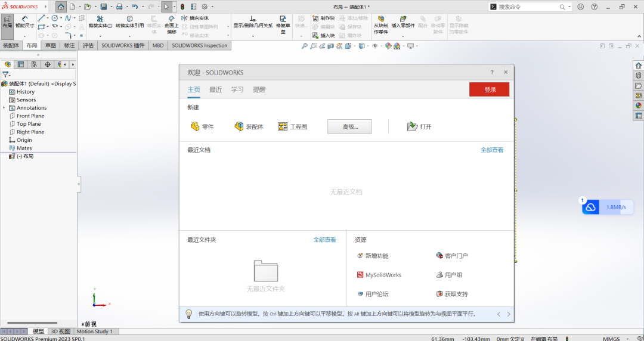
Task: Select the Spline sketch tool
Action: pos(68,18)
